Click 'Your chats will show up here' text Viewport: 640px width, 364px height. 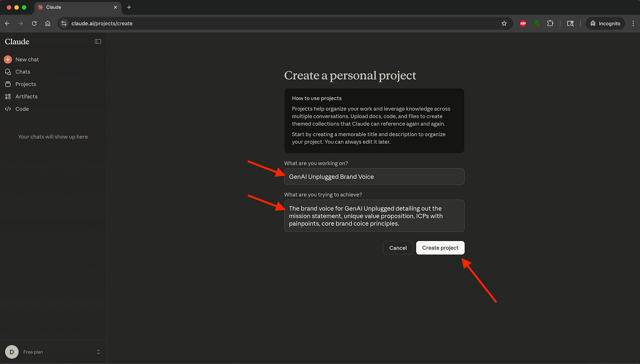(x=53, y=137)
